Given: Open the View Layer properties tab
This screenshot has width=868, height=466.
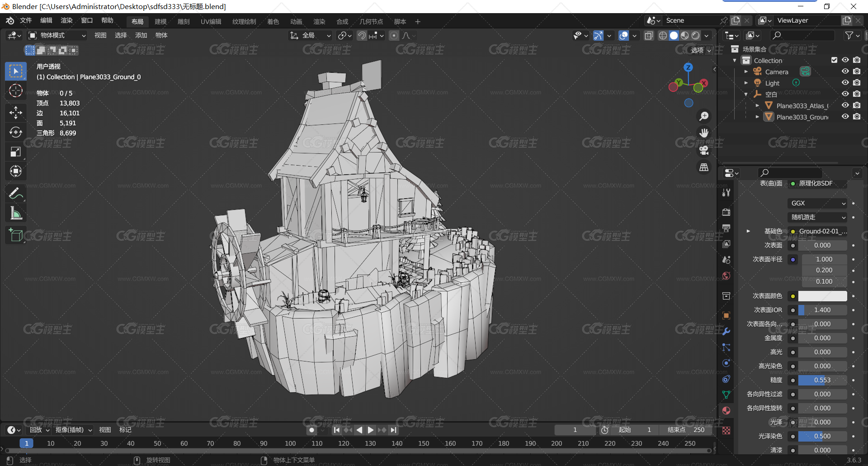Looking at the screenshot, I should tap(726, 244).
